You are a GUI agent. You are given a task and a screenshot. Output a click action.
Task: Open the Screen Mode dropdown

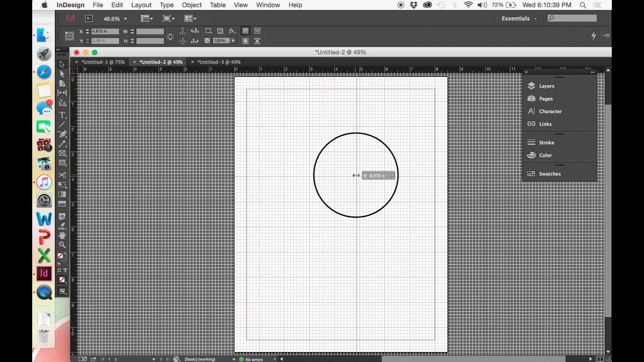(168, 18)
